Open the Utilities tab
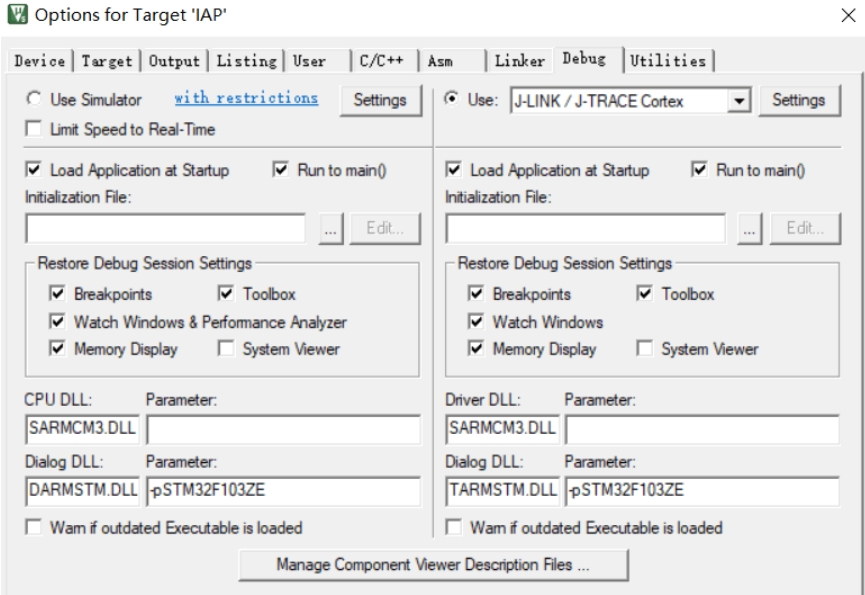Viewport: 865px width, 595px height. click(x=669, y=61)
